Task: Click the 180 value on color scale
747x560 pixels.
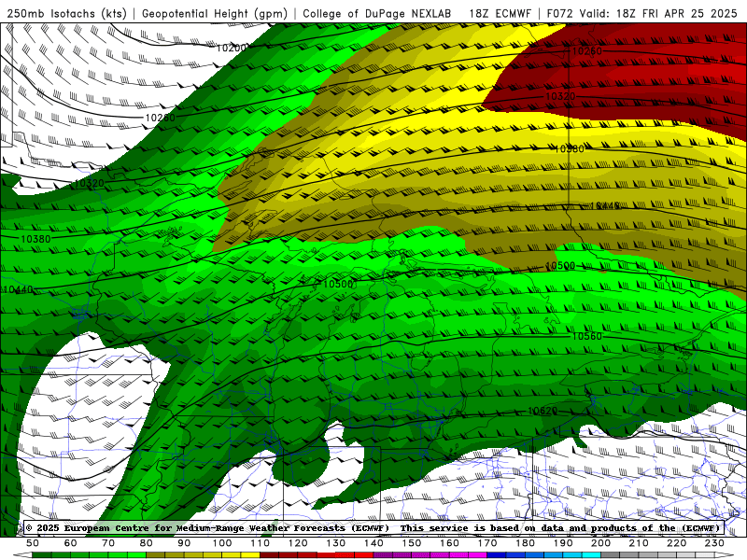Action: tap(525, 543)
